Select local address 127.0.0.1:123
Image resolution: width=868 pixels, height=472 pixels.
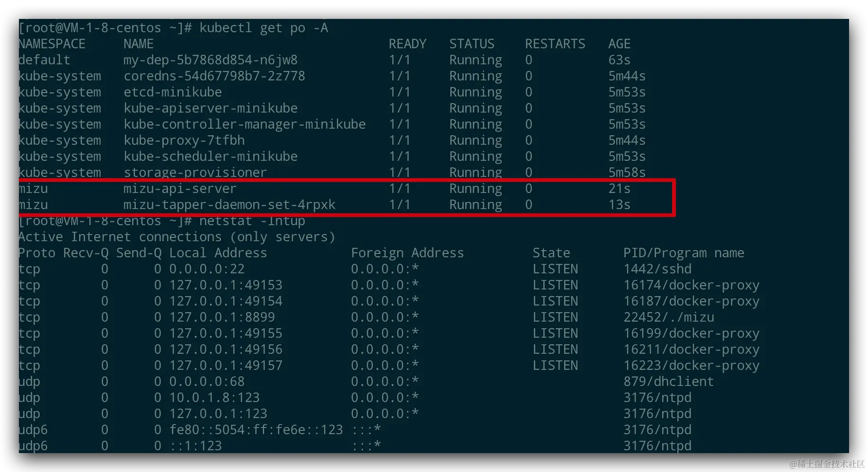point(218,414)
